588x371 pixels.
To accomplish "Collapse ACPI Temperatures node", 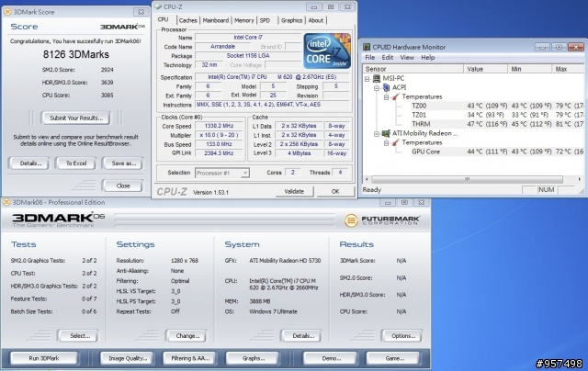I will tap(386, 96).
